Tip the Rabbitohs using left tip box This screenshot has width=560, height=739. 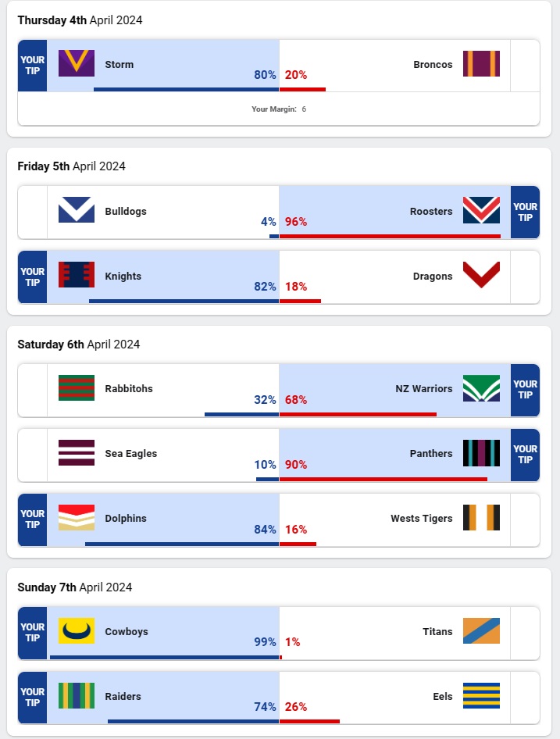click(x=33, y=389)
